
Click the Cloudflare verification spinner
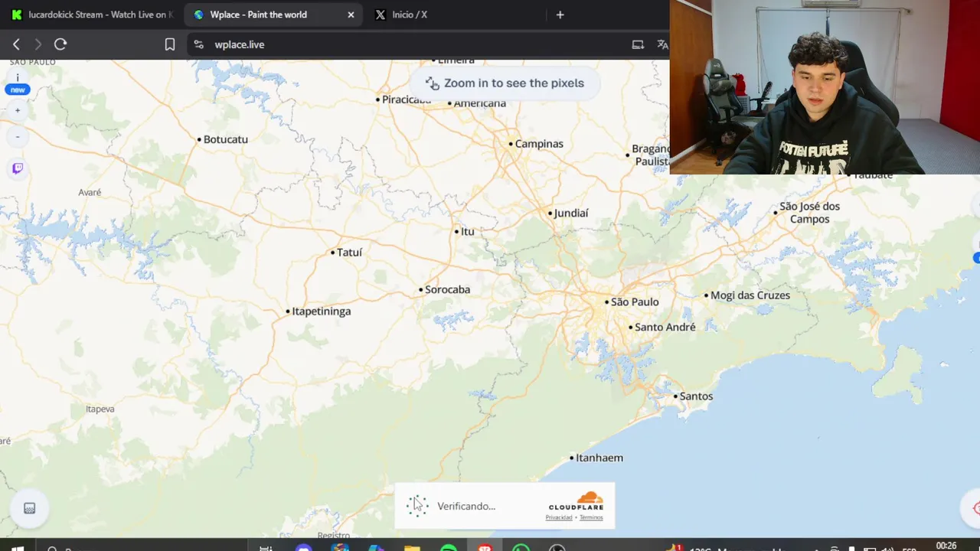416,506
